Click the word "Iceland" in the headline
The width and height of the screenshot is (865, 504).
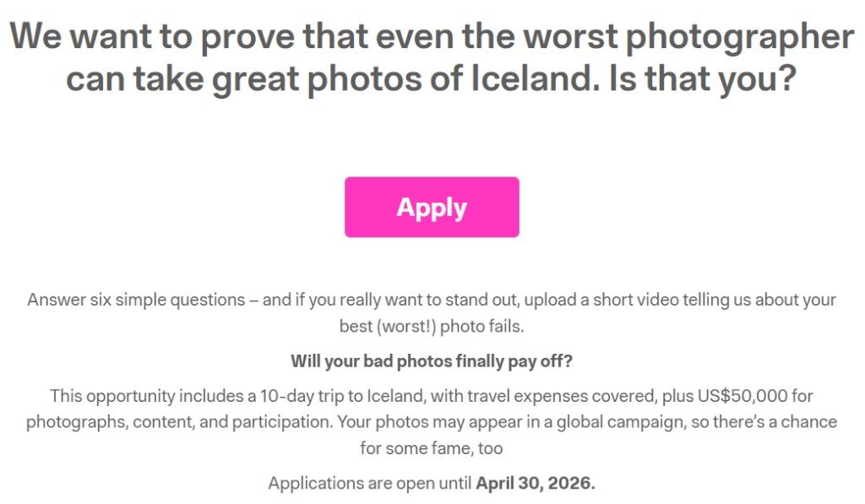point(528,80)
